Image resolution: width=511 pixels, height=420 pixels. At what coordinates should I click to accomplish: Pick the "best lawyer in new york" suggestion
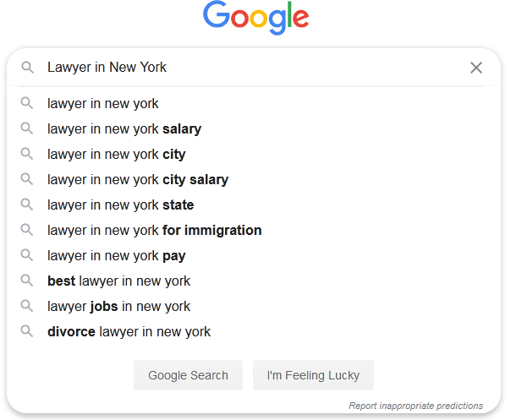119,281
